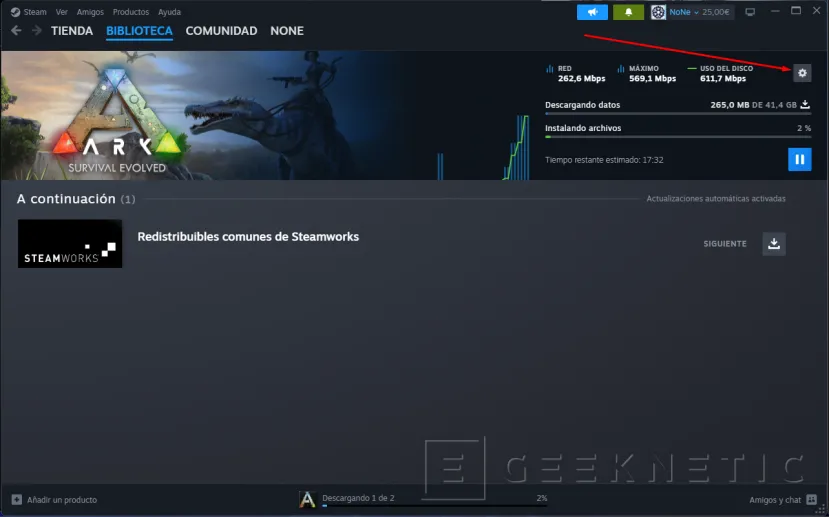Open Amigos y chat icon

click(x=812, y=500)
